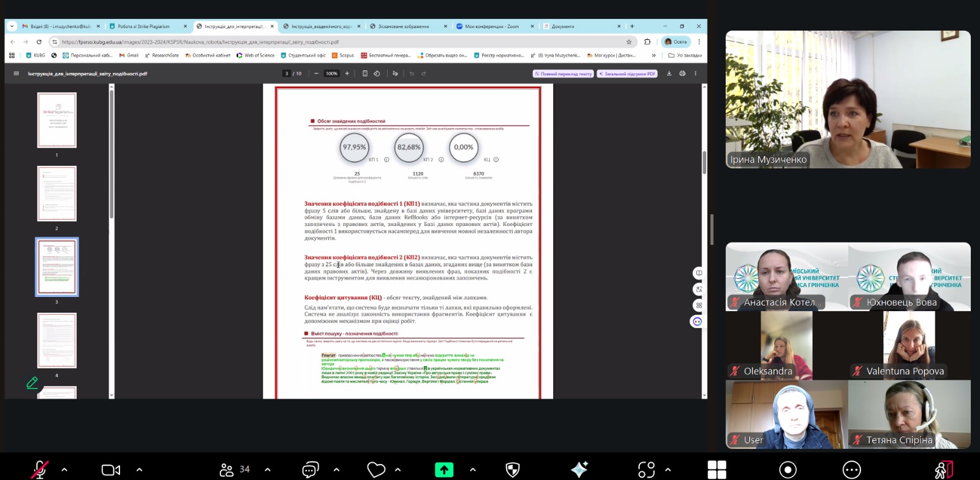Click the PDF page number input field
Screen dimensions: 980x480
click(287, 73)
